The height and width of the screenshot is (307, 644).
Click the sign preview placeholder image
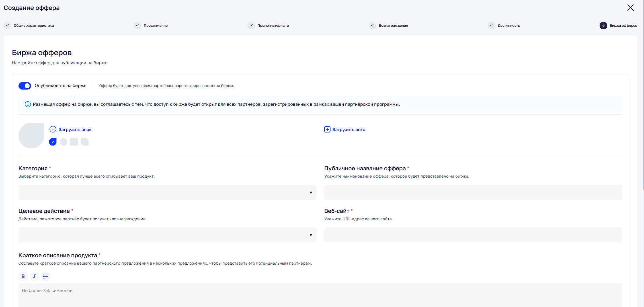[31, 135]
